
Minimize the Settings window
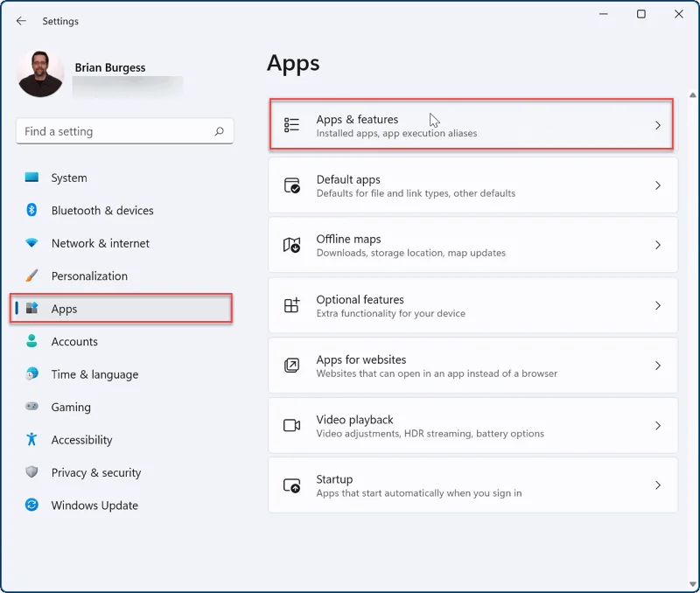coord(604,14)
